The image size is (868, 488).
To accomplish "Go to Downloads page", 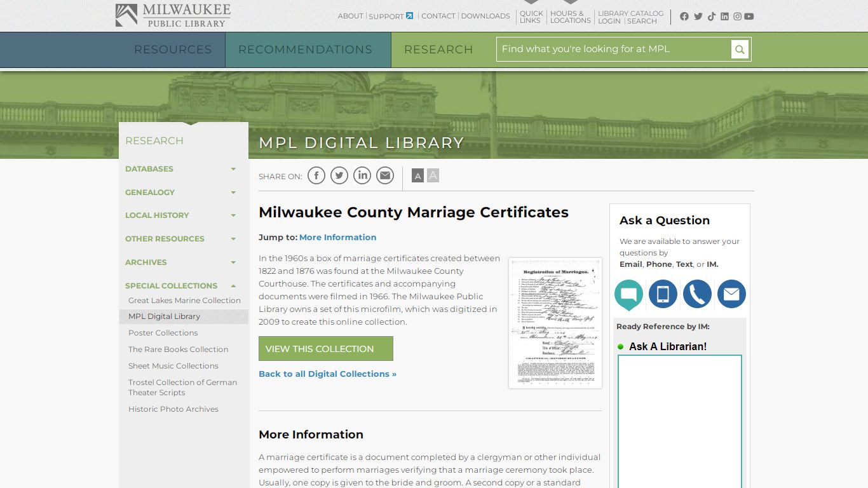I will click(485, 16).
